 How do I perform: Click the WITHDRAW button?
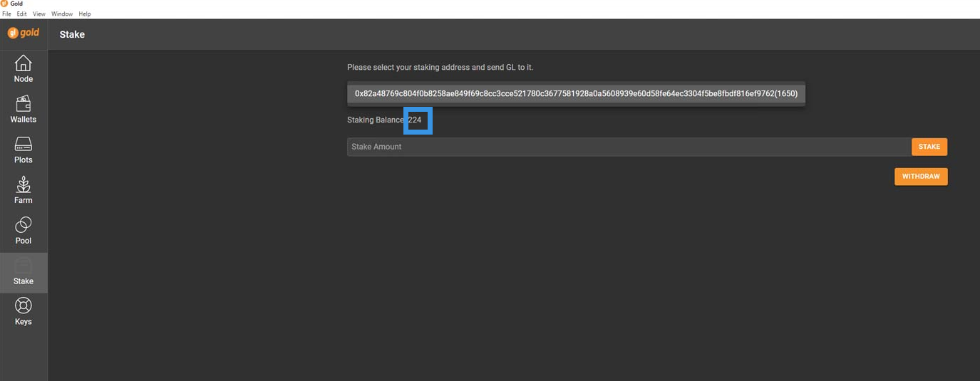tap(921, 177)
